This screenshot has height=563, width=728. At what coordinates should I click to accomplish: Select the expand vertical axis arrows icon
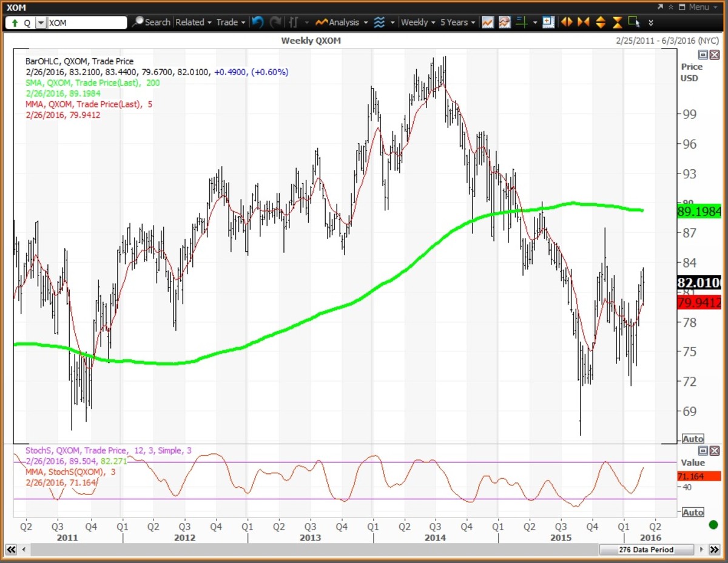[600, 22]
